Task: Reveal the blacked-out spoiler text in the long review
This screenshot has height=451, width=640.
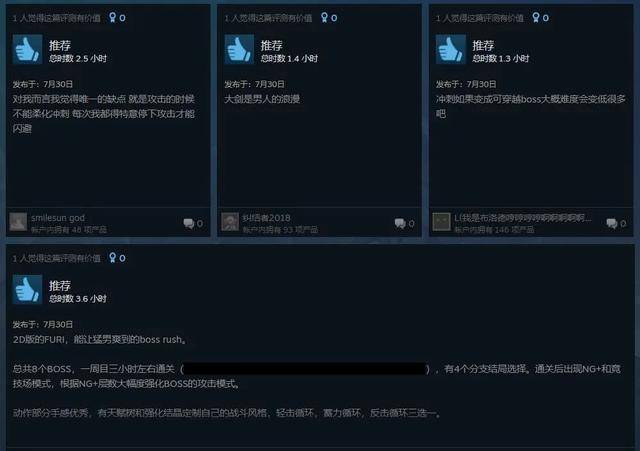Action: tap(305, 369)
